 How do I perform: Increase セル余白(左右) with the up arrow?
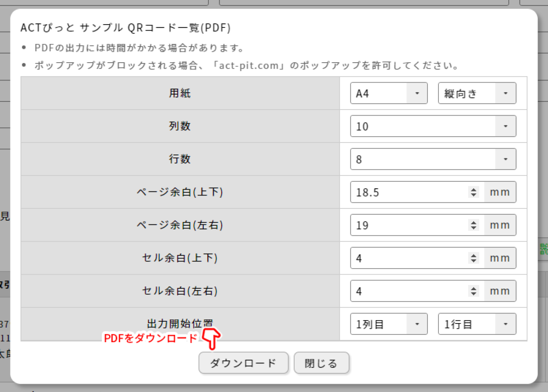474,288
